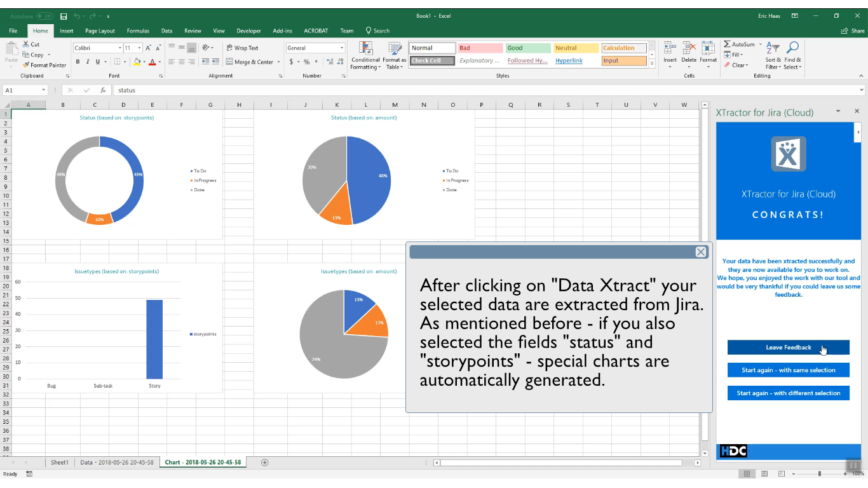Switch to the Formulas ribbon tab

(138, 30)
